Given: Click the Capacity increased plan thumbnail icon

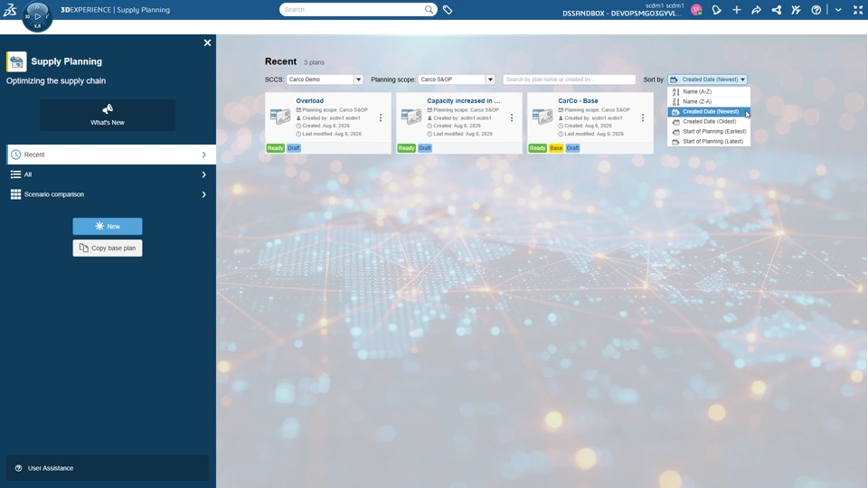Looking at the screenshot, I should pos(411,117).
